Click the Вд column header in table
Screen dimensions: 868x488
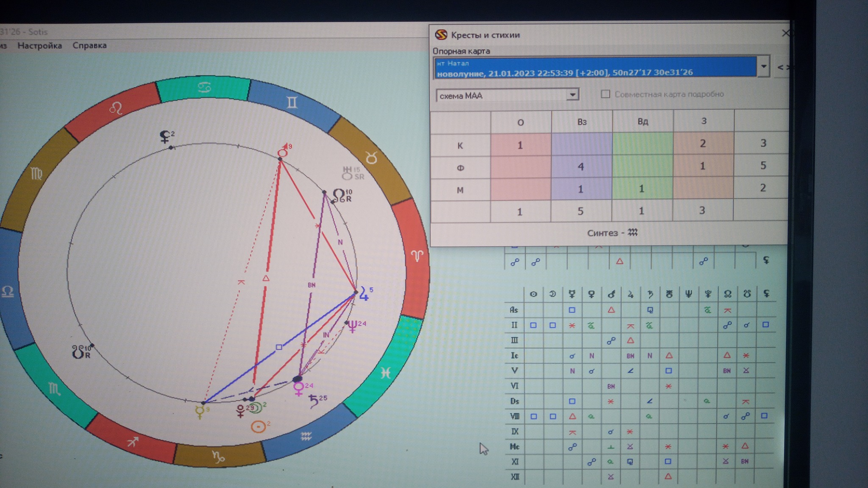[x=643, y=121]
